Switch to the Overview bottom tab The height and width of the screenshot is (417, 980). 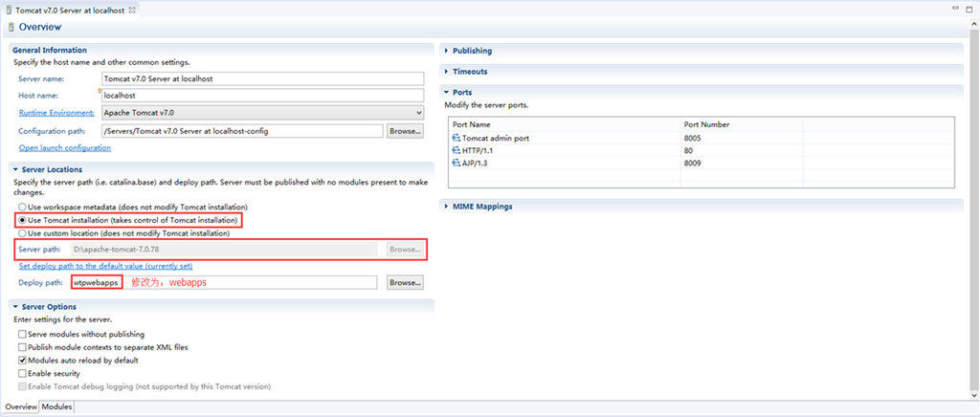21,407
